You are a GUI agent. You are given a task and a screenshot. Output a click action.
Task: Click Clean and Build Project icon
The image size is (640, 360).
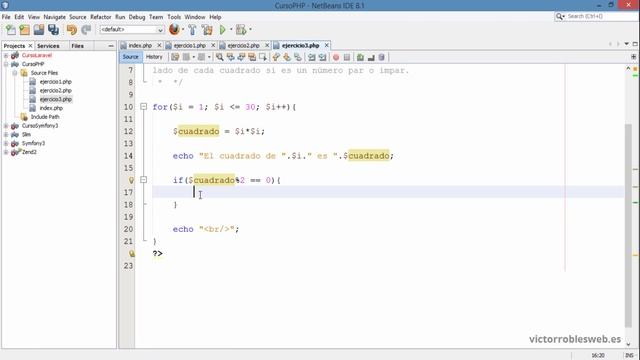pos(207,30)
